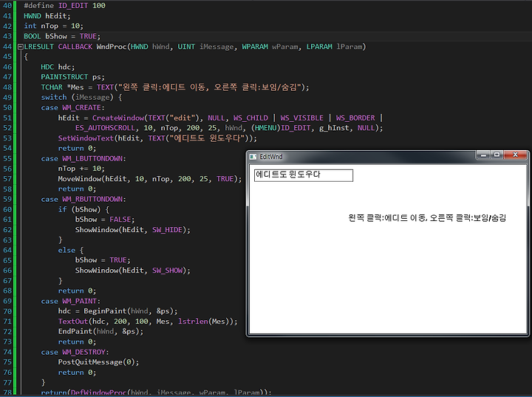The height and width of the screenshot is (397, 532).
Task: Click the EditWnd window app icon
Action: coord(253,157)
